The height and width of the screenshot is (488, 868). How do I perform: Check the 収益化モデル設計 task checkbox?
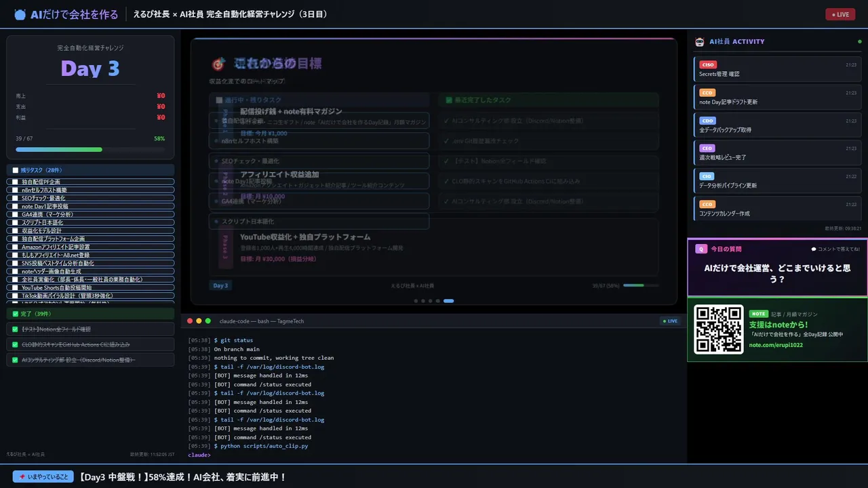tap(15, 230)
